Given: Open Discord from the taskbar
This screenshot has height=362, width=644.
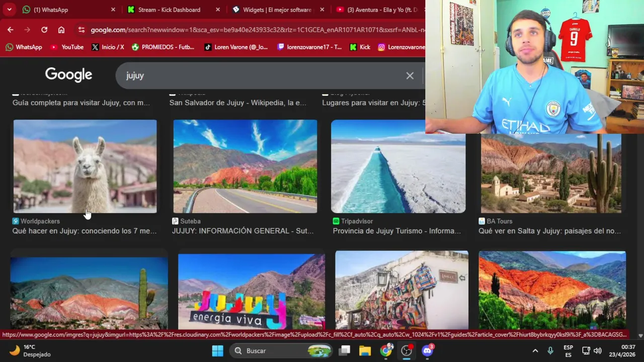Looking at the screenshot, I should (427, 350).
